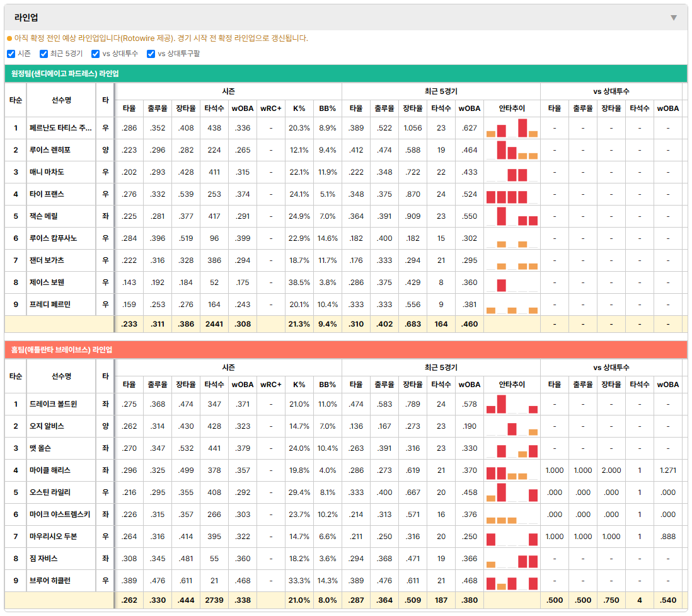Click 브루어 히클런's hit trend chart
Image resolution: width=692 pixels, height=616 pixels.
512,581
